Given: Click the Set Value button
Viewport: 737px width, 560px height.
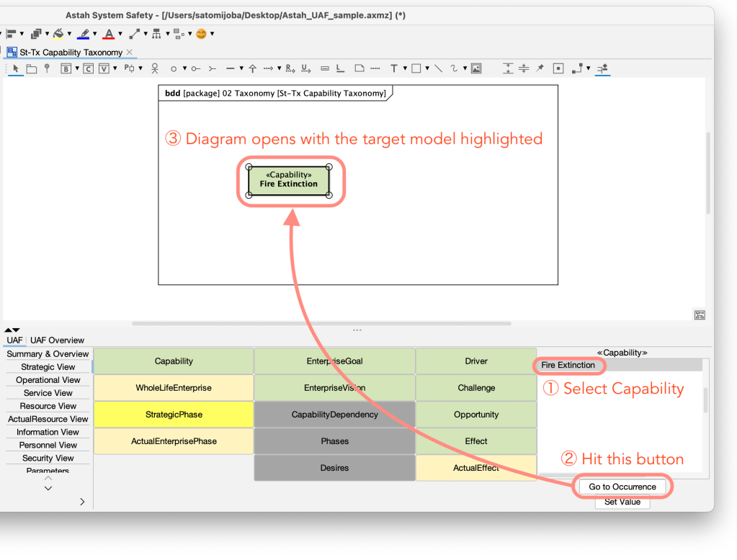Looking at the screenshot, I should (622, 502).
